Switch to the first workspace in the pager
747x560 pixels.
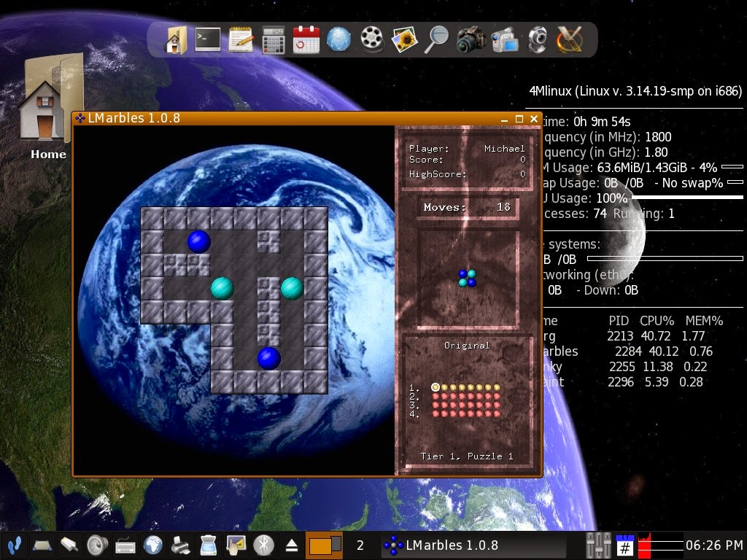[324, 545]
